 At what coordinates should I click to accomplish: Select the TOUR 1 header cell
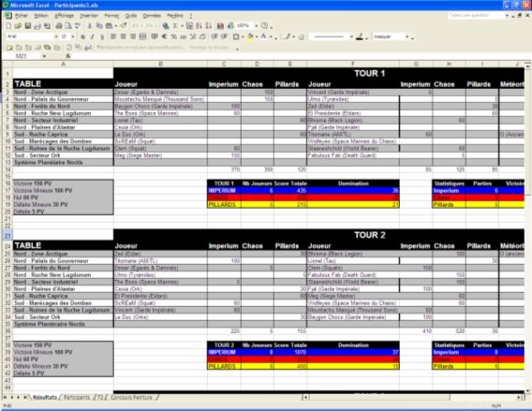click(x=369, y=73)
